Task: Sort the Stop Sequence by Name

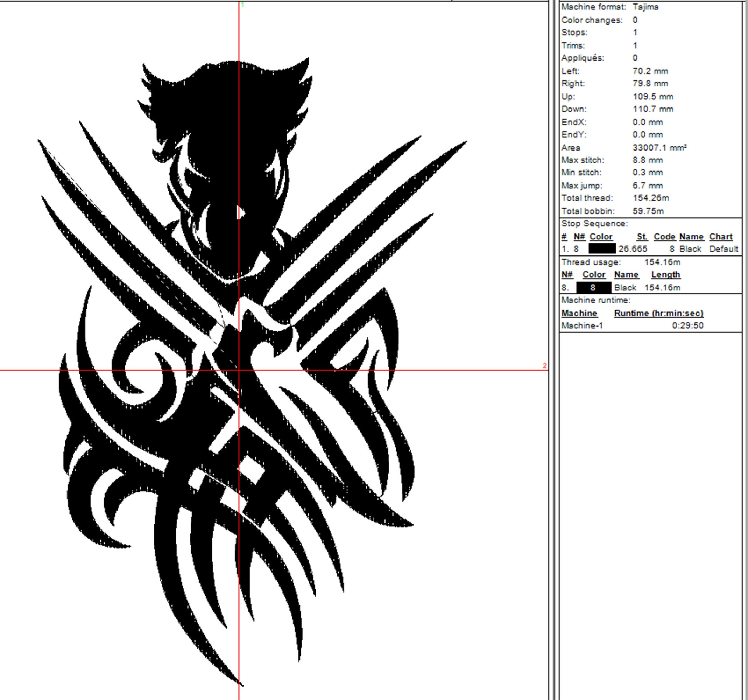Action: 692,236
